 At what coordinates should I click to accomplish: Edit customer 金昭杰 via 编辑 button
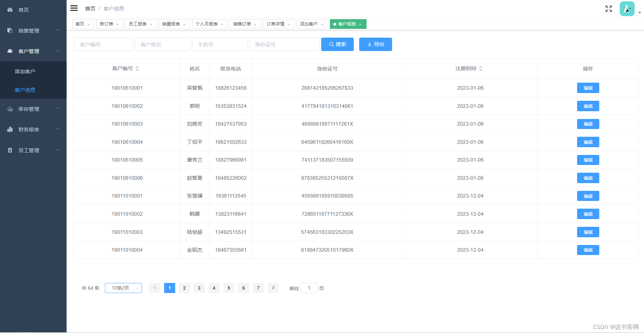[x=588, y=250]
